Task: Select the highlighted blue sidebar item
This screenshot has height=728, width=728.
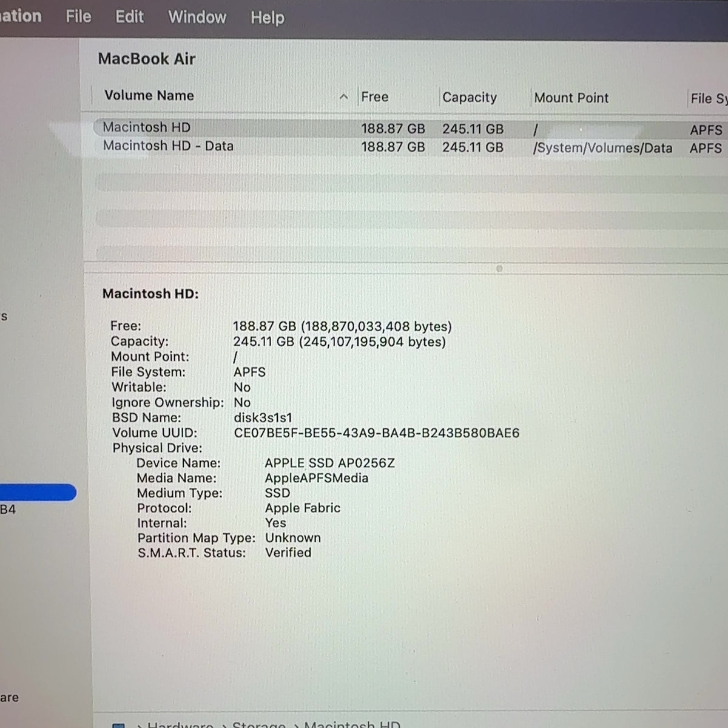Action: click(38, 492)
